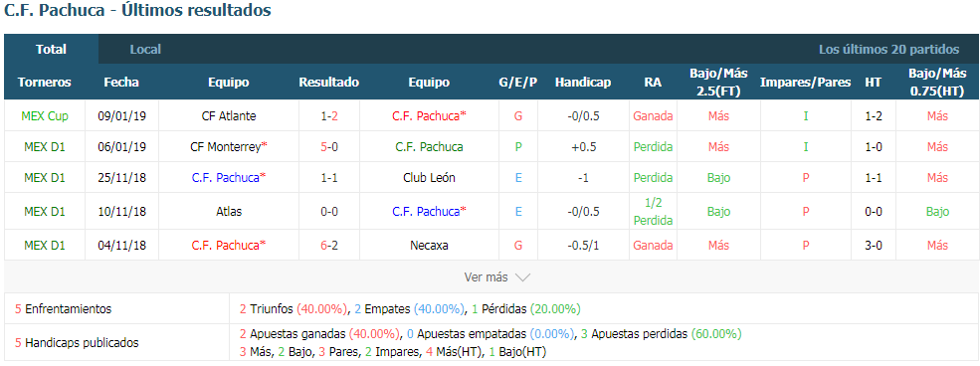Click the 5-0 match result
Image resolution: width=980 pixels, height=366 pixels.
[328, 147]
